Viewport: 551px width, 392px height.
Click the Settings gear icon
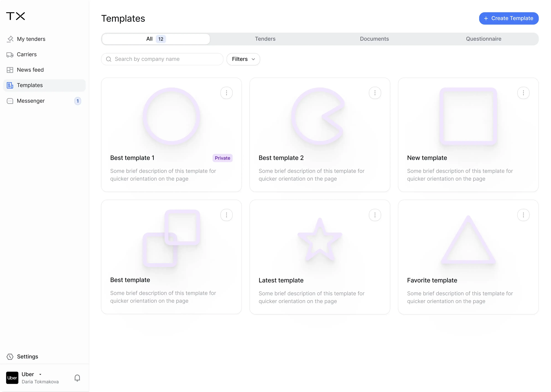[10, 356]
